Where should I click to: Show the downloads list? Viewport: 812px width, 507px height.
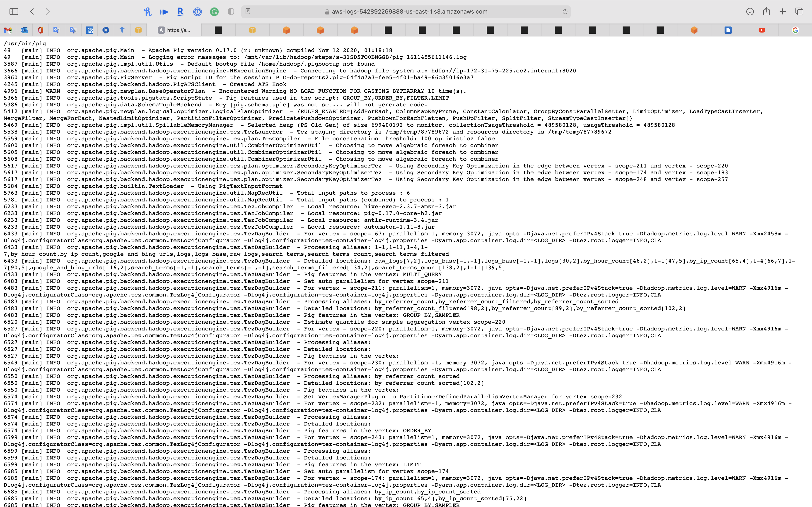(750, 12)
